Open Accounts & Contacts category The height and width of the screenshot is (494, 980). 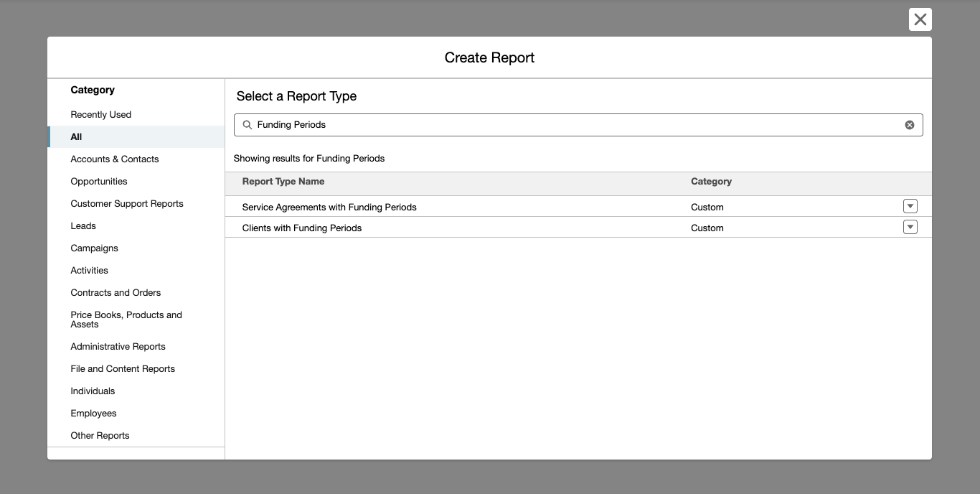pyautogui.click(x=115, y=159)
